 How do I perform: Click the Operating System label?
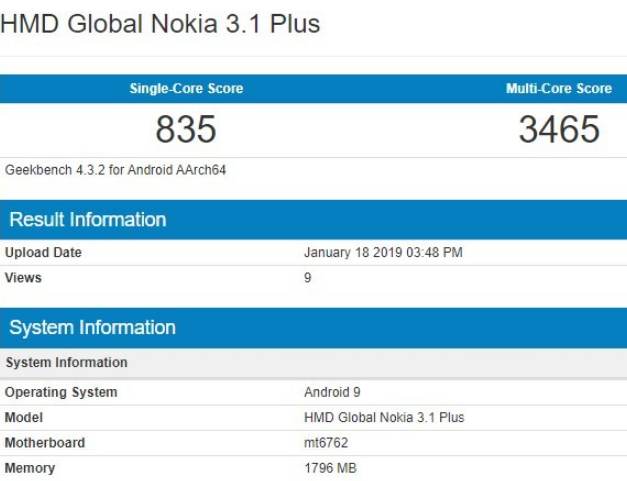pyautogui.click(x=61, y=393)
